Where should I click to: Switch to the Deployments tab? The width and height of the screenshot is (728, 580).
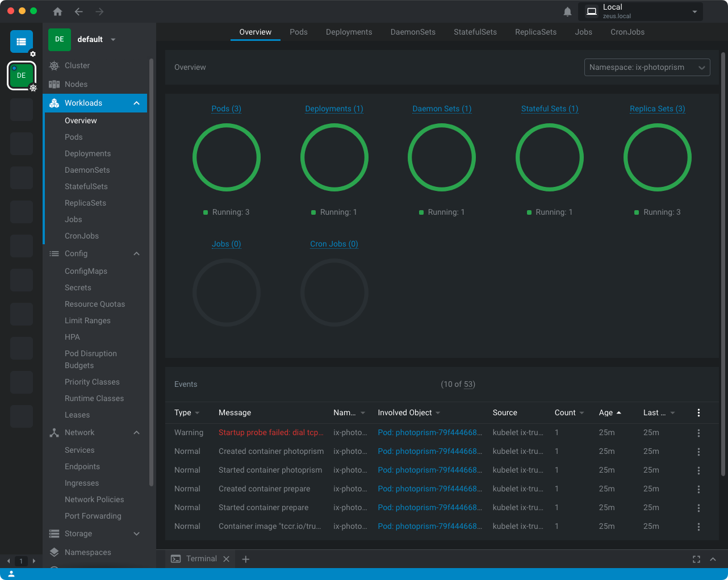click(x=349, y=32)
